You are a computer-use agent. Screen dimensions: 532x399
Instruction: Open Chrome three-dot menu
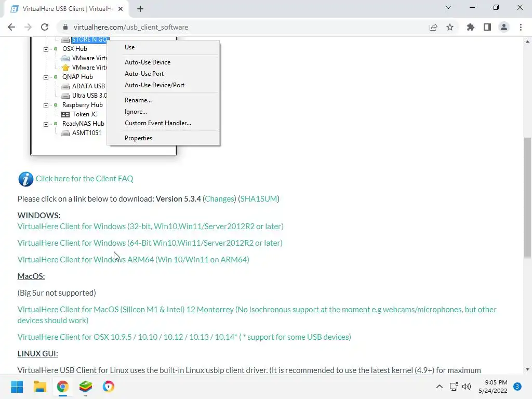[521, 27]
